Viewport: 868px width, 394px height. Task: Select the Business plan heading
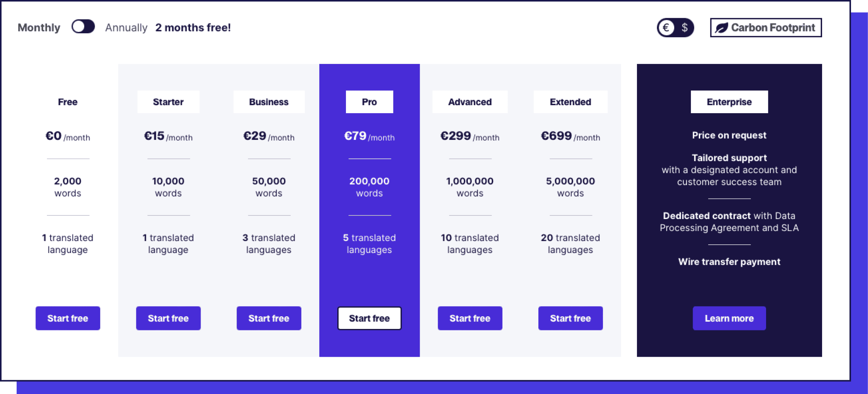tap(269, 102)
